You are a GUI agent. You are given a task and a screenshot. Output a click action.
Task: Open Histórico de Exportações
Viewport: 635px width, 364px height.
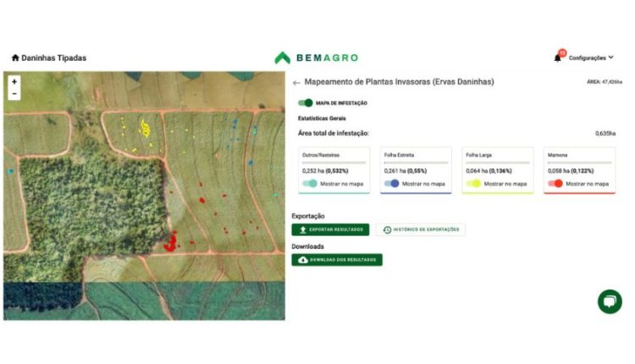coord(420,229)
